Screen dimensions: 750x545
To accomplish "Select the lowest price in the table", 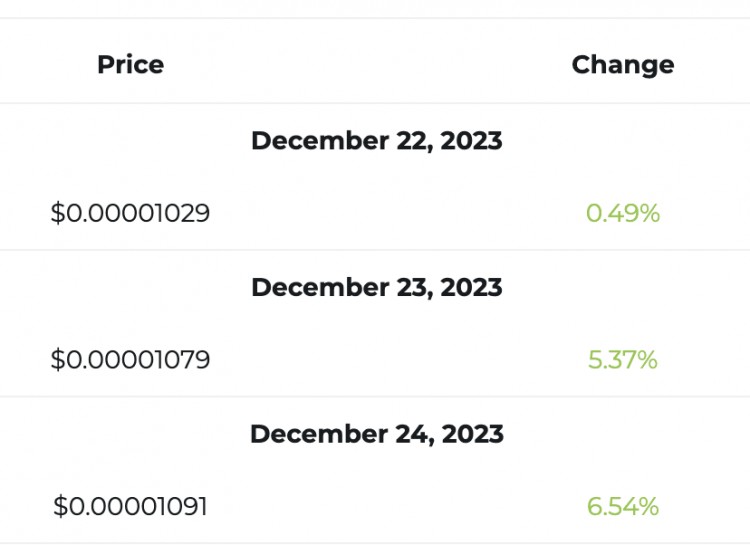I will (130, 213).
